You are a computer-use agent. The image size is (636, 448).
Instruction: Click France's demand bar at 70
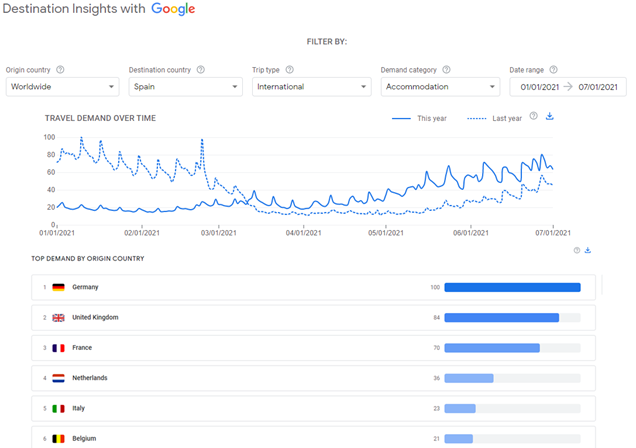(x=492, y=348)
